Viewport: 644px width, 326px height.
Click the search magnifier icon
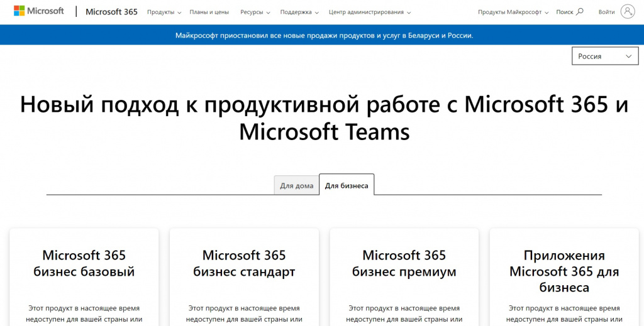pyautogui.click(x=579, y=12)
